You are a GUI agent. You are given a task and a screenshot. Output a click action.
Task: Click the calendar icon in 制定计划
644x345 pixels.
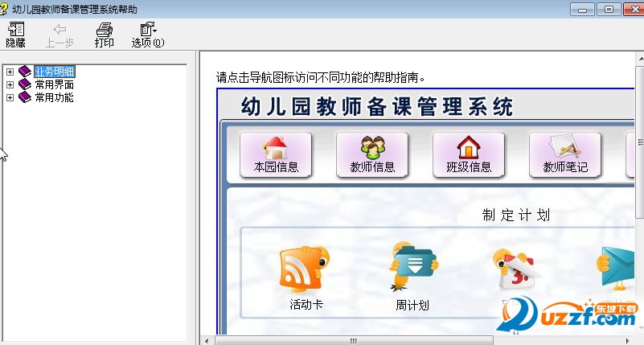515,270
